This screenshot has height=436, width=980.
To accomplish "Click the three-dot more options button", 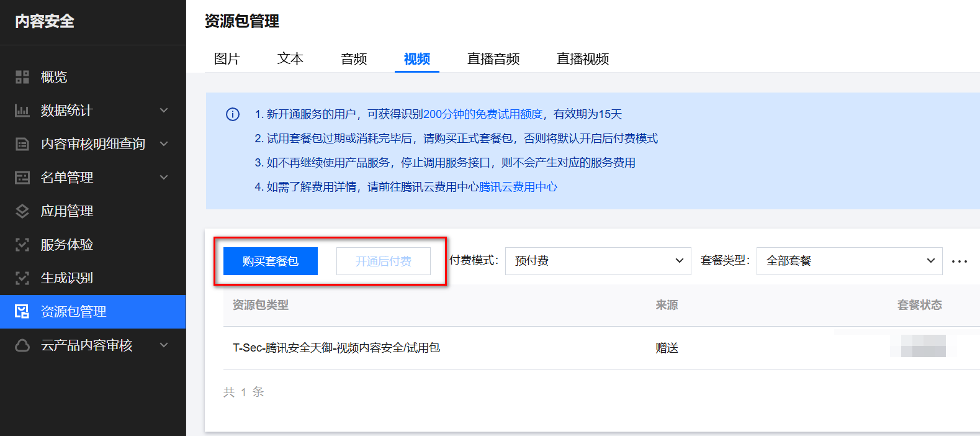I will 960,261.
